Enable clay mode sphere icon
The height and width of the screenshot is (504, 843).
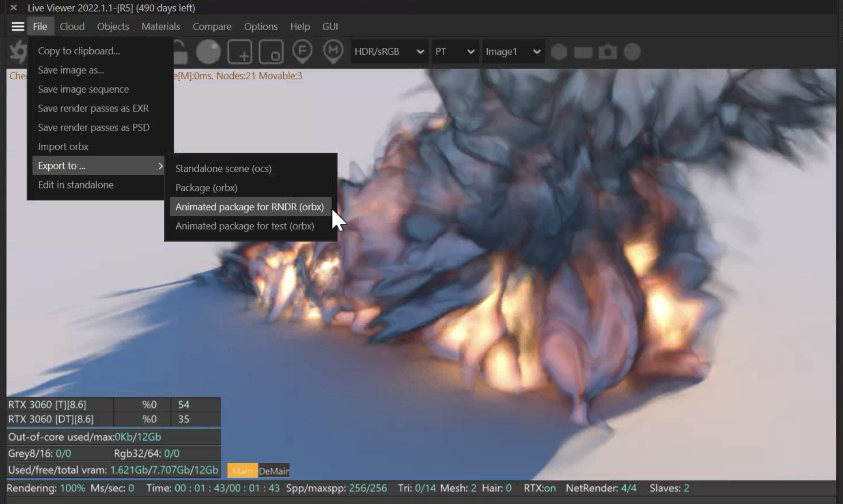[x=208, y=52]
